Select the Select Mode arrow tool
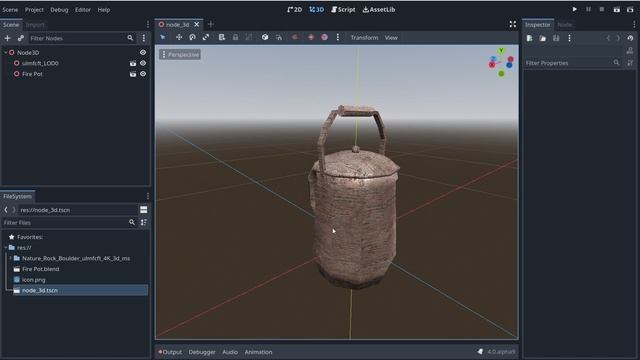Image resolution: width=640 pixels, height=360 pixels. click(163, 38)
